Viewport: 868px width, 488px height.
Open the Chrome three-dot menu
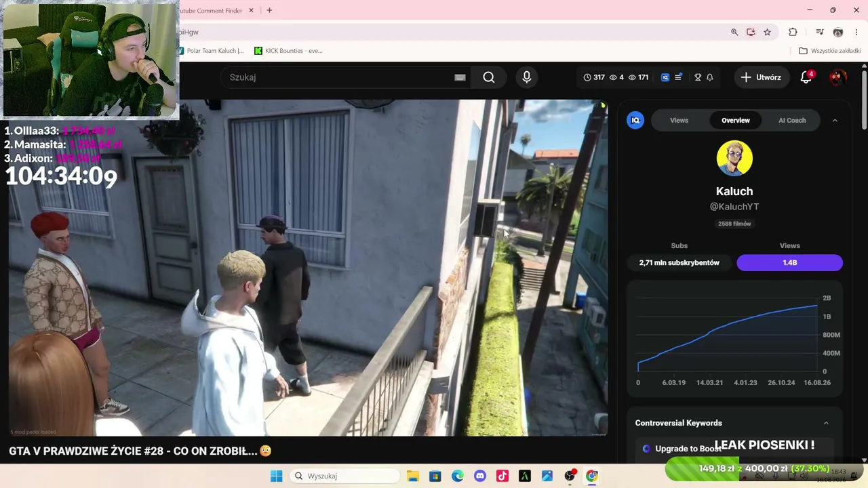point(857,32)
